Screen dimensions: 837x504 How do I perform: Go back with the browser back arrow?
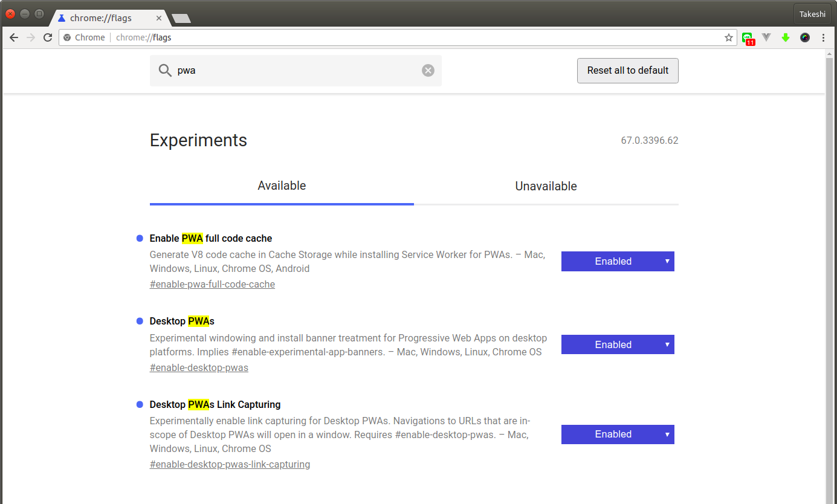(14, 37)
